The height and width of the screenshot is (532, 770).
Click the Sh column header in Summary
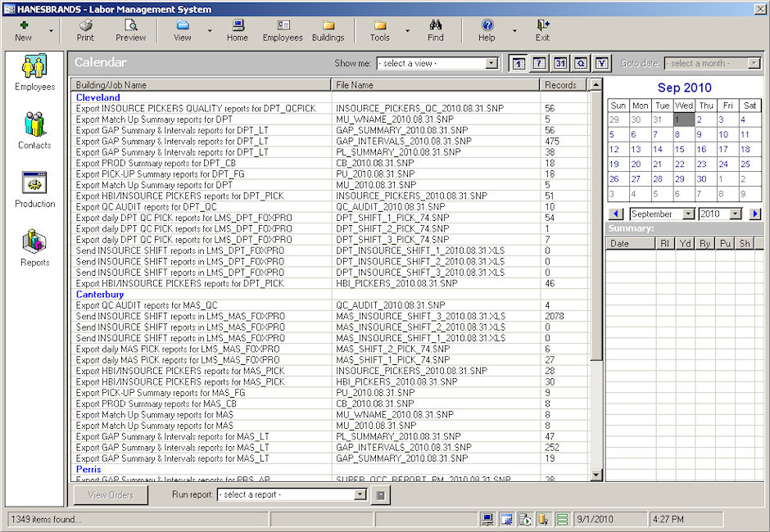[745, 243]
